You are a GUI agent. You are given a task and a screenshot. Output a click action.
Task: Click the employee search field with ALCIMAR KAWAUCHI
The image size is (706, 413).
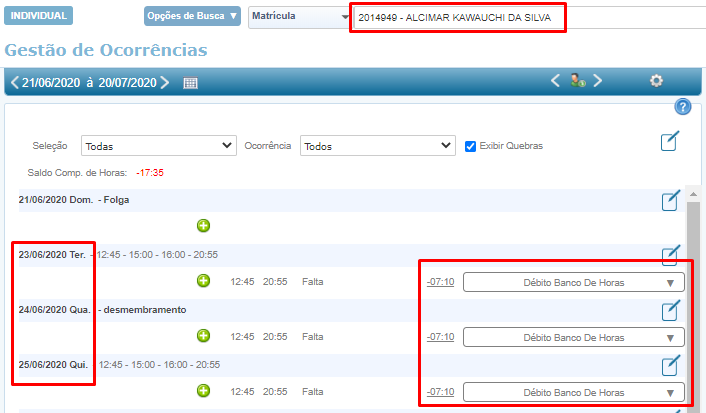point(458,18)
